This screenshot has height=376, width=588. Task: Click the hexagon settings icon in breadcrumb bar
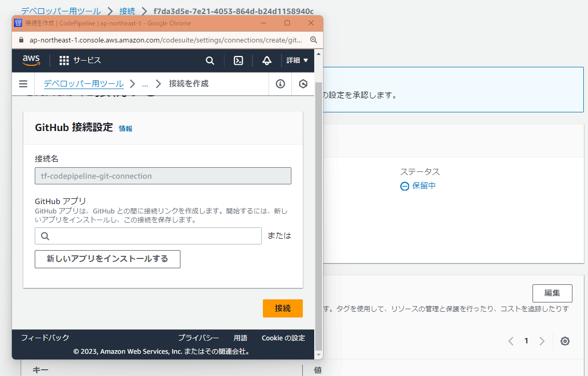click(x=303, y=84)
